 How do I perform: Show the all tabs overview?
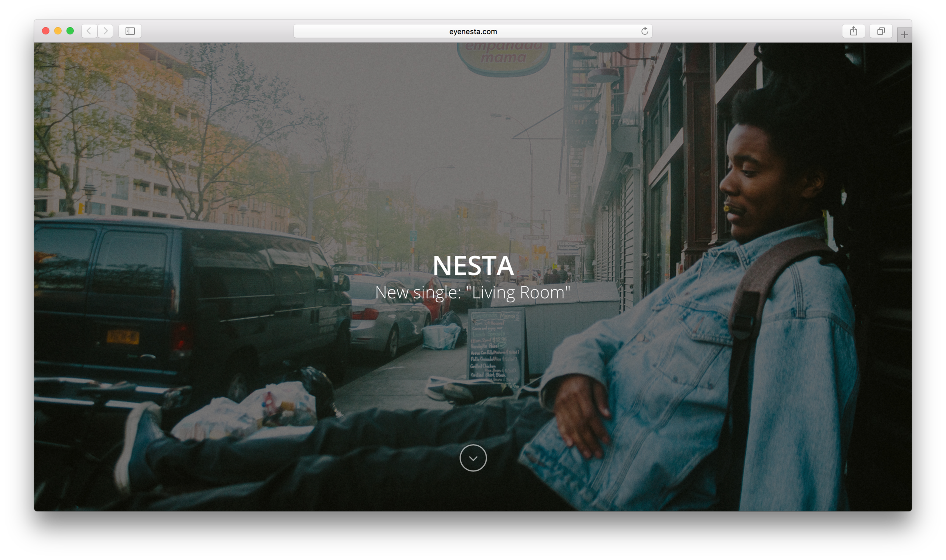881,31
